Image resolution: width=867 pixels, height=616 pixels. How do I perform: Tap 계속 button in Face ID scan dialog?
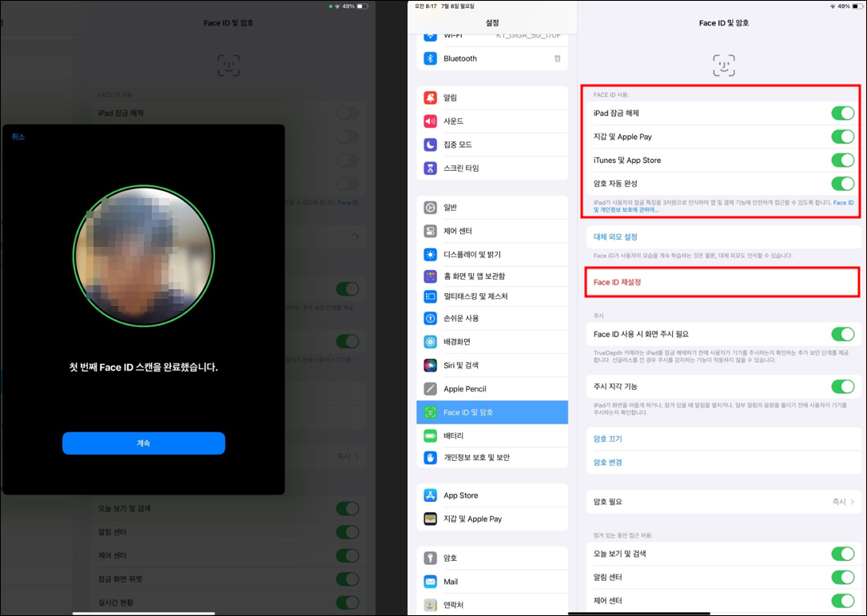point(144,443)
